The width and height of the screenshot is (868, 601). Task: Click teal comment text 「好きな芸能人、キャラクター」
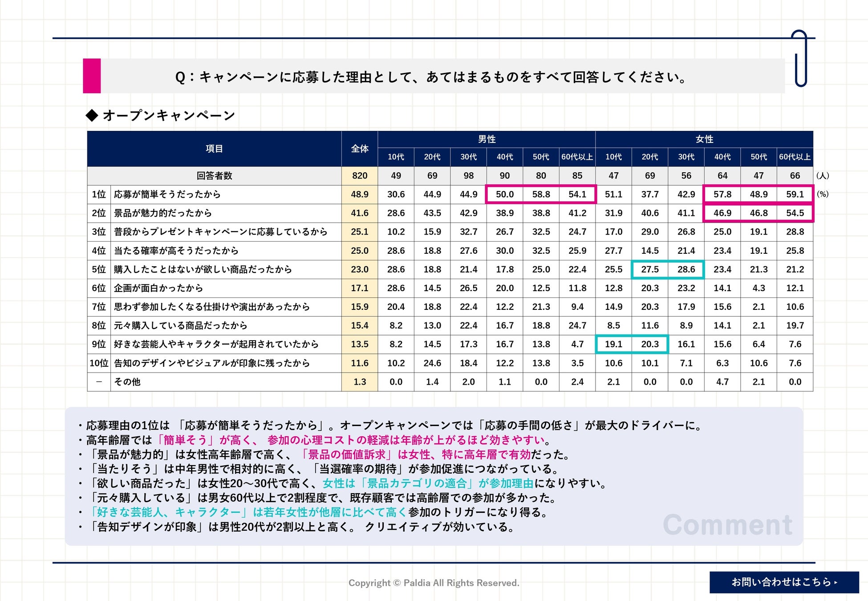(168, 512)
